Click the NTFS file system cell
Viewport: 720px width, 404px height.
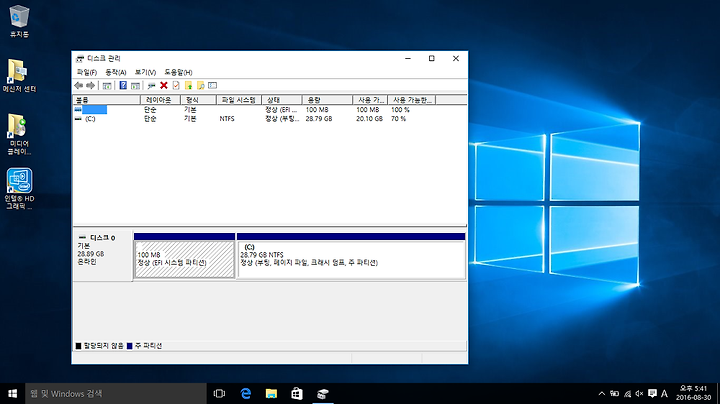coord(227,118)
